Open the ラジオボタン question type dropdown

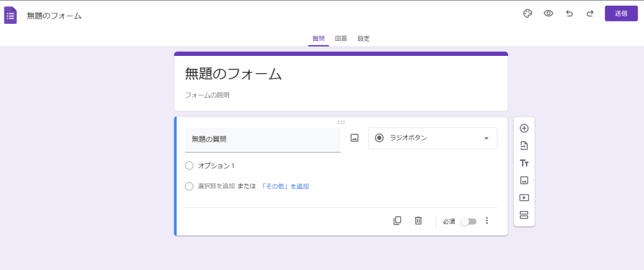click(x=433, y=138)
